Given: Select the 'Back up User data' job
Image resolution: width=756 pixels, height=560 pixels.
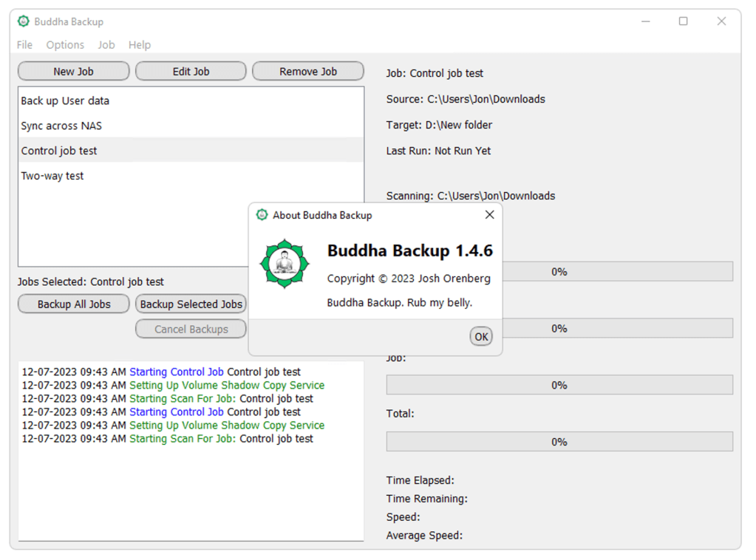Looking at the screenshot, I should pos(191,100).
